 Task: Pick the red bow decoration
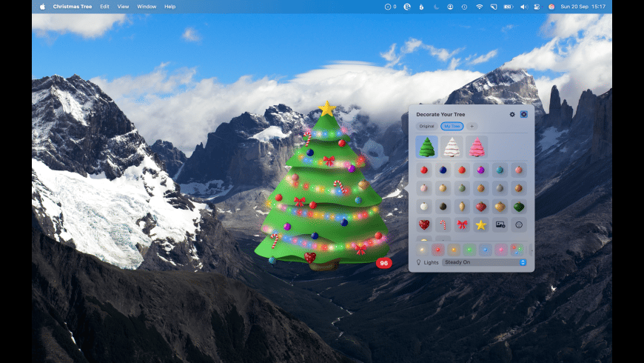(x=462, y=225)
